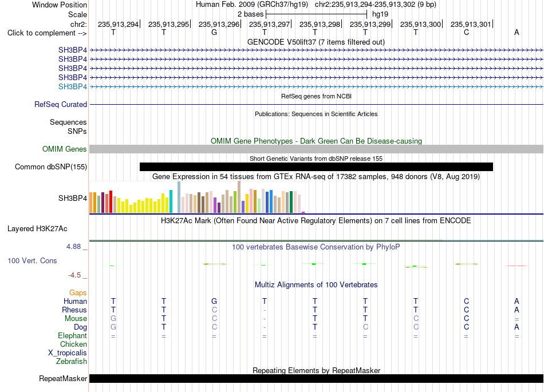The image size is (544, 392).
Task: Click the Common dbSNP(155) track label
Action: (51, 167)
